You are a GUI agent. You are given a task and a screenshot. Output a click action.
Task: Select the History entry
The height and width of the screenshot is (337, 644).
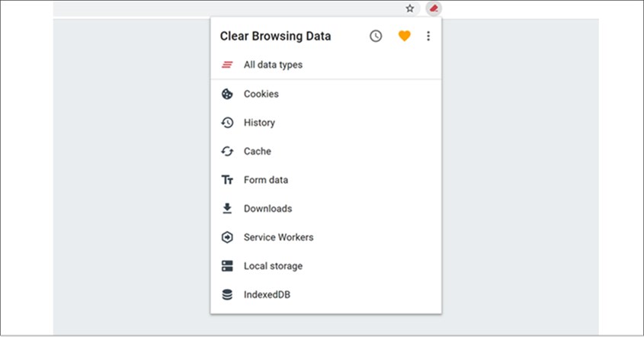259,123
